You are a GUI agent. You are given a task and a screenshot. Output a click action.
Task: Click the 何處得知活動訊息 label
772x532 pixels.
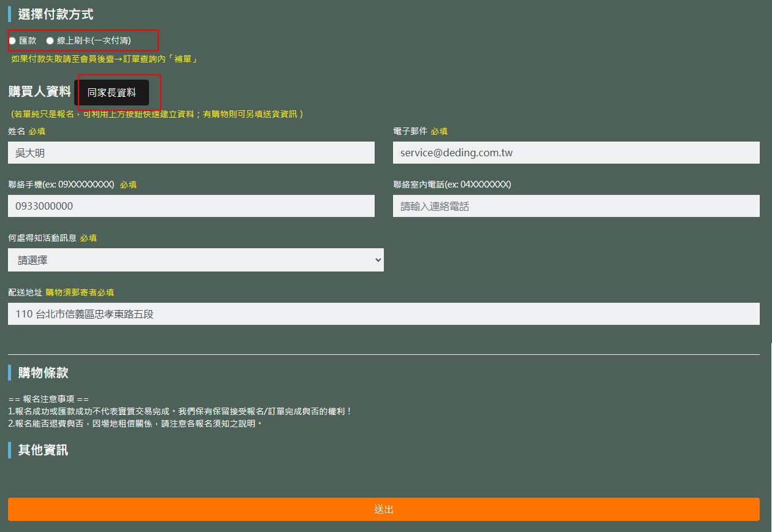[x=42, y=238]
